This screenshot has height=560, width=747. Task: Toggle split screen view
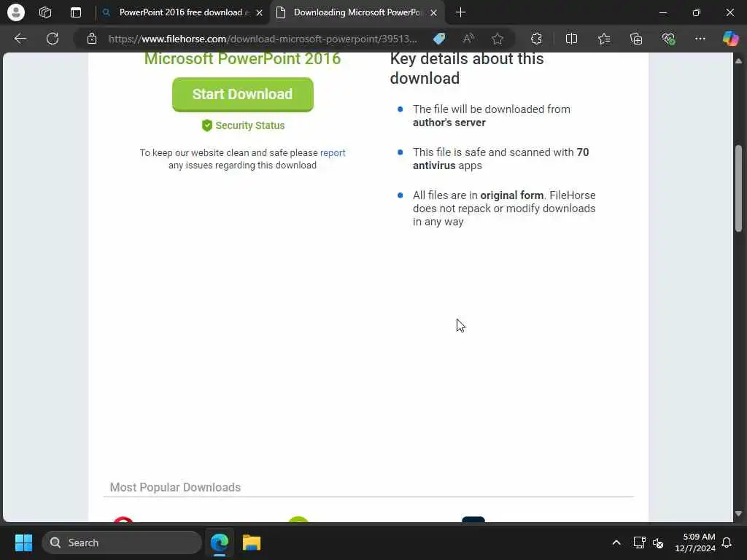571,39
